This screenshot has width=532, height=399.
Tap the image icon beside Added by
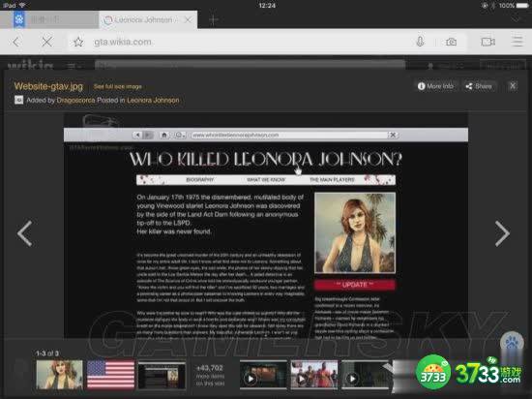pyautogui.click(x=18, y=100)
